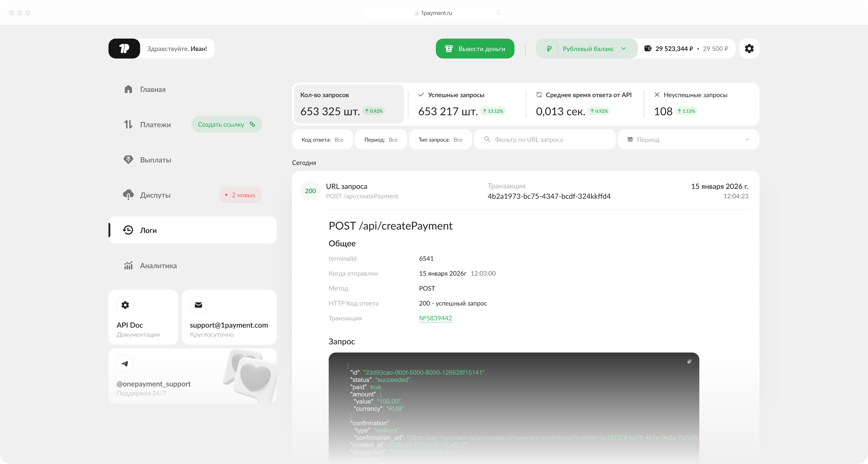
Task: Click the 1payment logo icon
Action: click(124, 49)
